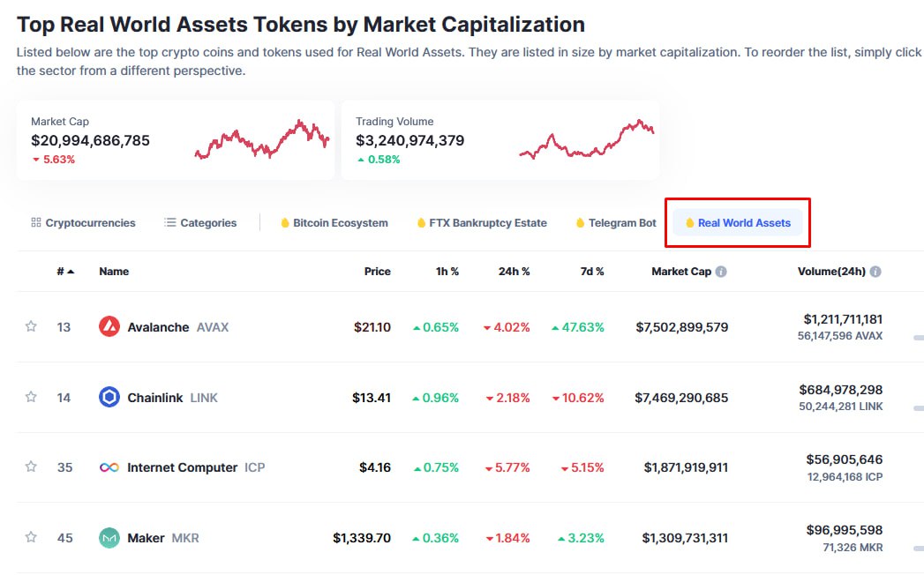
Task: Sort the table by 7d % column
Action: pos(592,272)
